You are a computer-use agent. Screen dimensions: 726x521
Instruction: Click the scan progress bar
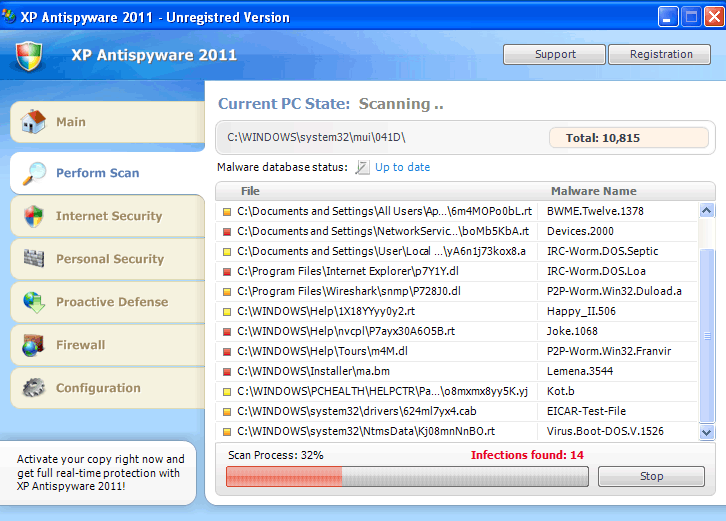coord(407,476)
